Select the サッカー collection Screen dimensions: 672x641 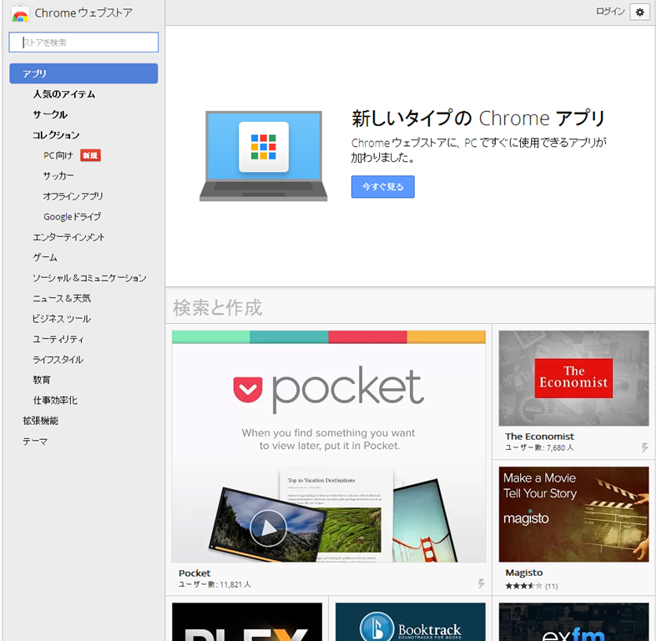[58, 175]
